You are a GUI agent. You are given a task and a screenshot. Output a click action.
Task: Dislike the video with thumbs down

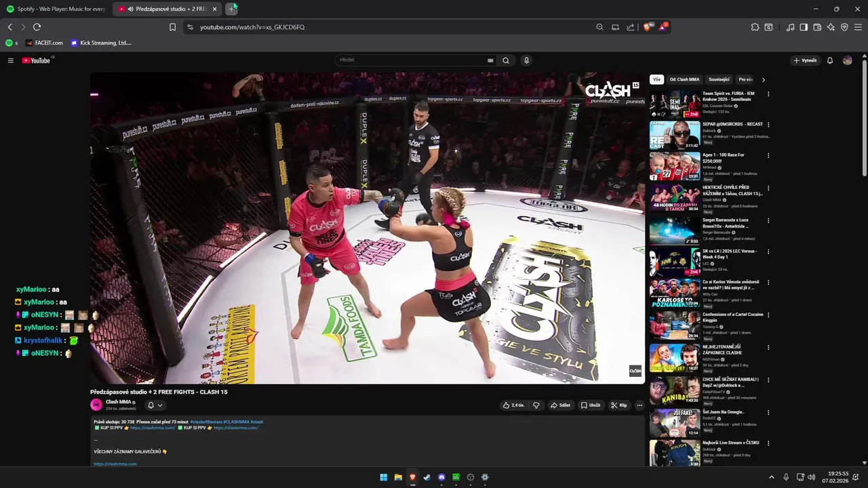click(x=536, y=405)
